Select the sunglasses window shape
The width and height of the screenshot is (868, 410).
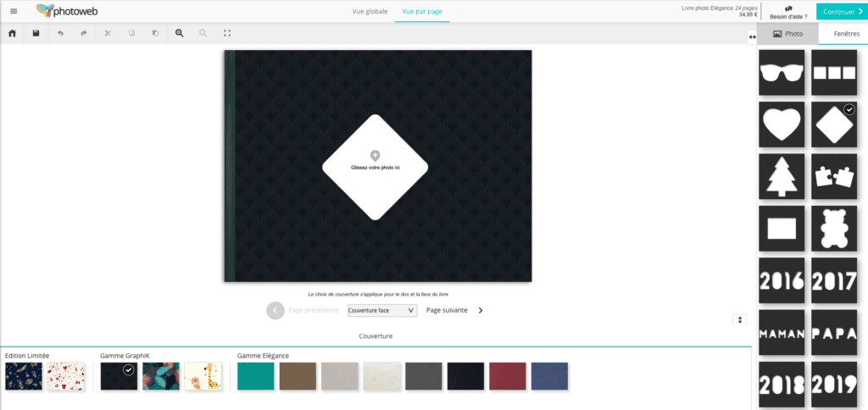(x=782, y=72)
